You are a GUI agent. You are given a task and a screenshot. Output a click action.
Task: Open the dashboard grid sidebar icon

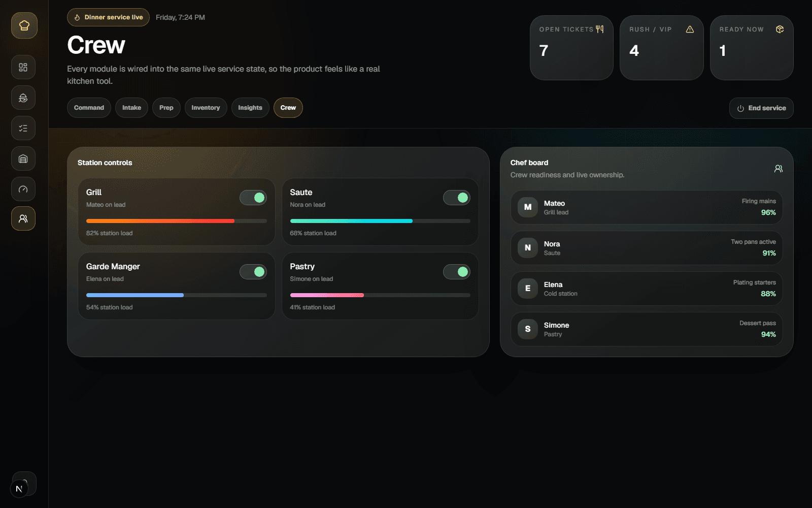pos(23,67)
